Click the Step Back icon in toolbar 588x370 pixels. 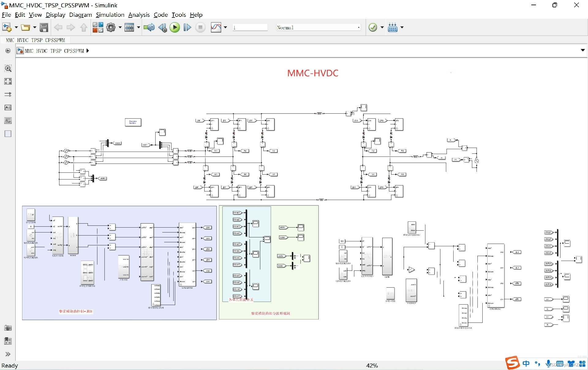(162, 28)
